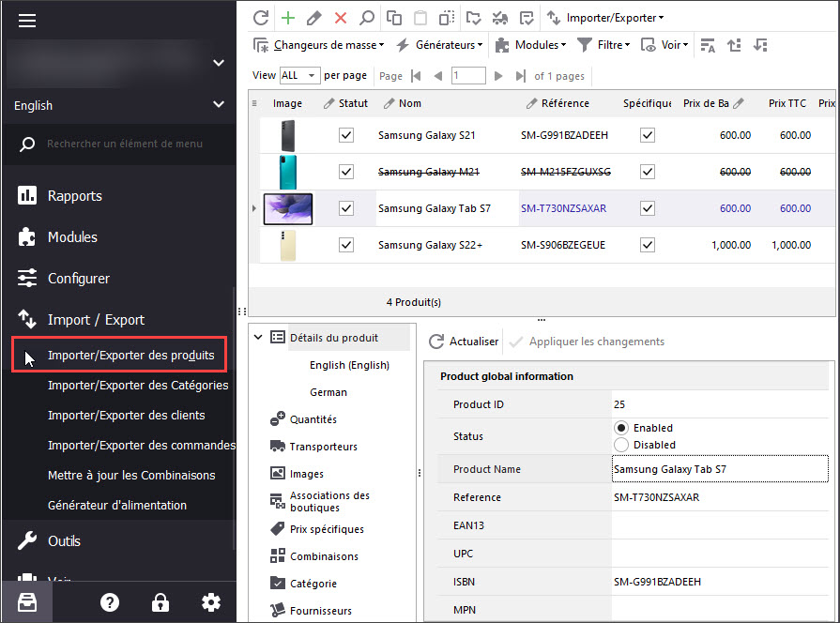840x623 pixels.
Task: Open the Importer/Exporter toolbar dropdown
Action: 605,18
